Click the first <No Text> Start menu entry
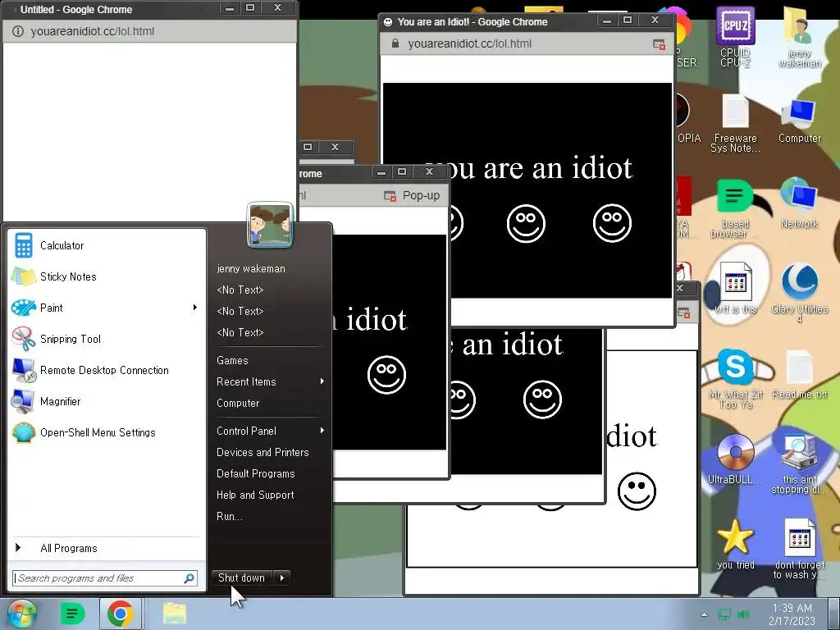840x630 pixels. coord(240,290)
